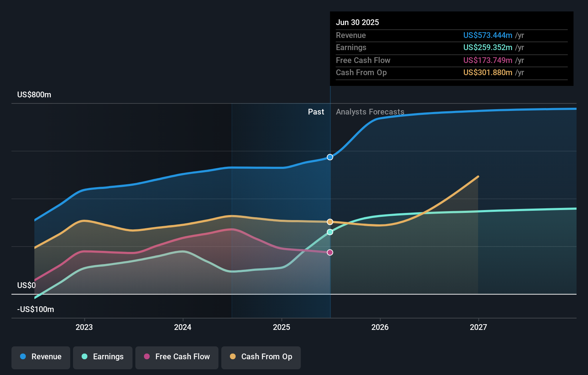Click the teal Earnings legend dot
Image resolution: width=588 pixels, height=375 pixels.
tap(85, 357)
